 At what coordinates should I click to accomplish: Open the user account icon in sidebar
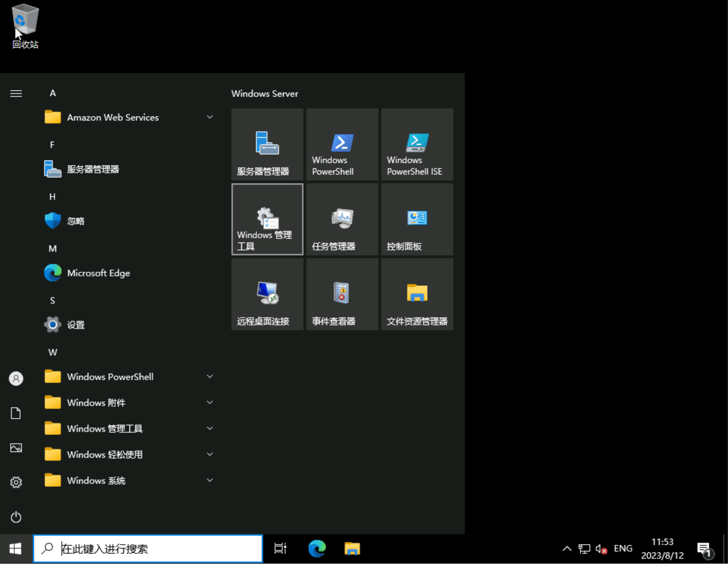16,379
